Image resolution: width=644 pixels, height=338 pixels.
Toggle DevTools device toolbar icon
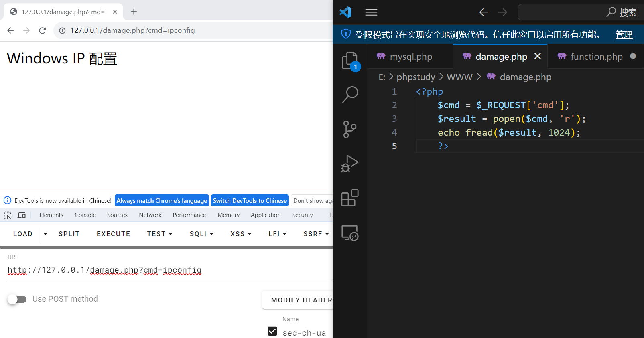[22, 215]
